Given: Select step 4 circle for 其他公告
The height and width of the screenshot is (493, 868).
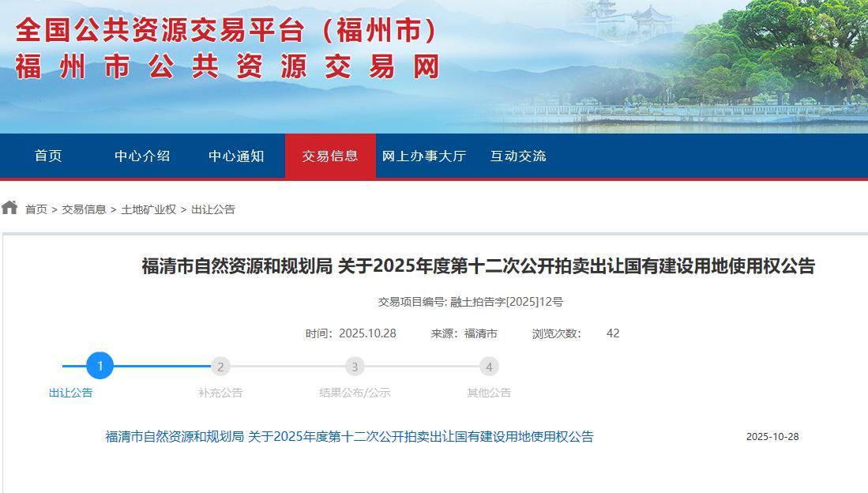Looking at the screenshot, I should click(x=489, y=367).
